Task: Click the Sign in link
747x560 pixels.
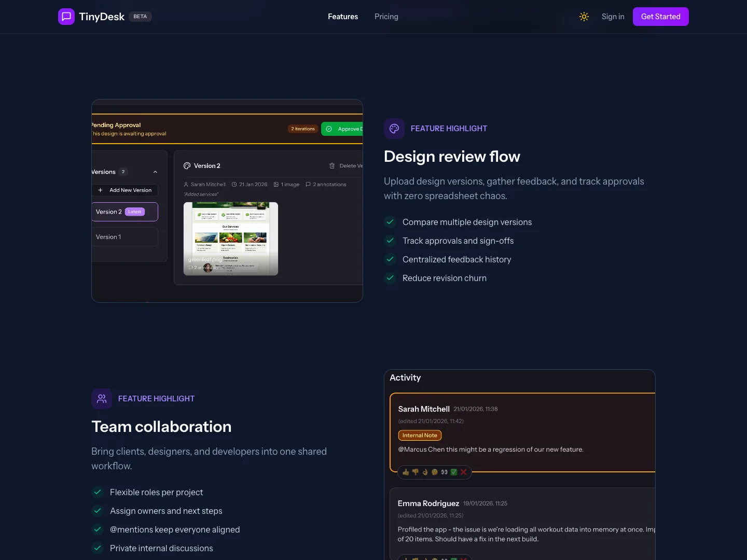Action: coord(613,17)
